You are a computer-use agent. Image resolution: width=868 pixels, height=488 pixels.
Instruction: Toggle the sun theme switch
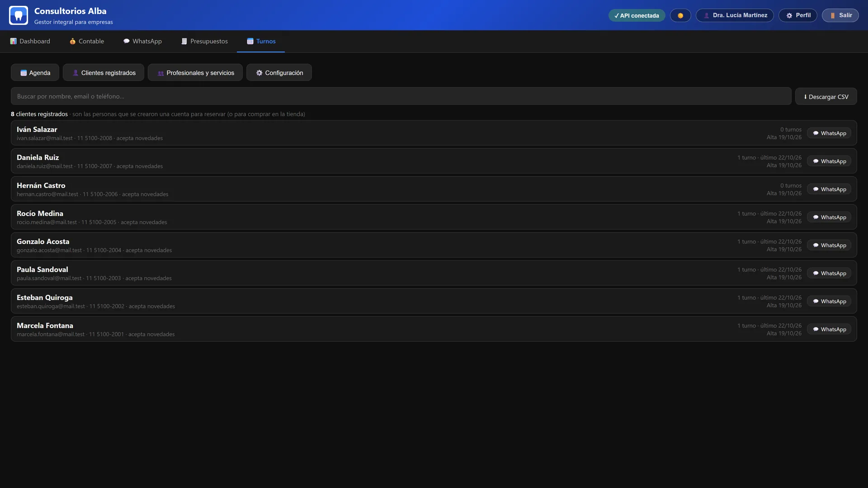680,15
